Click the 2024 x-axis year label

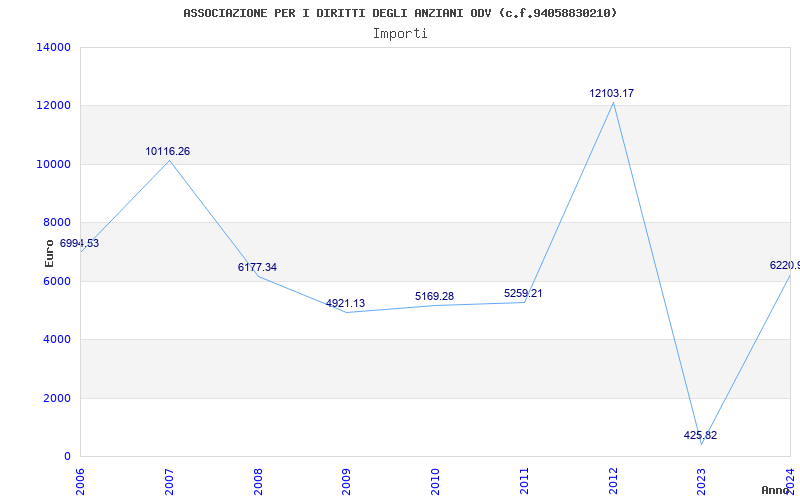click(x=790, y=481)
